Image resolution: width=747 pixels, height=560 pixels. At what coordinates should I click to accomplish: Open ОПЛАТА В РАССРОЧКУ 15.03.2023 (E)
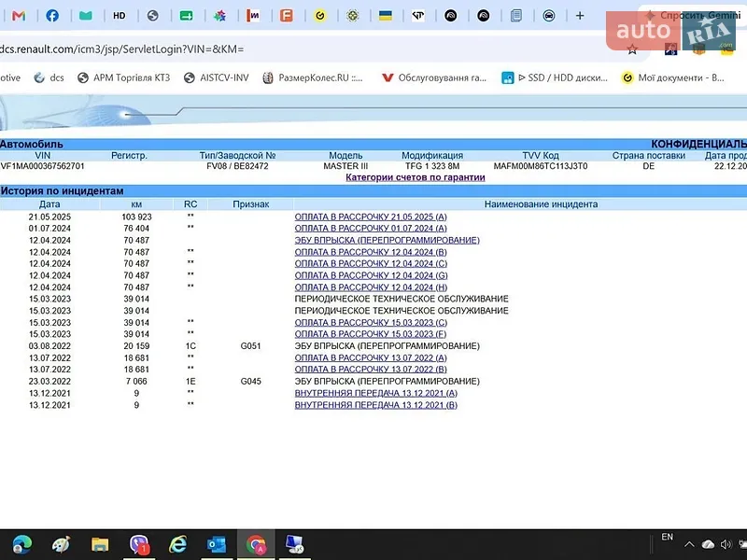pyautogui.click(x=370, y=334)
